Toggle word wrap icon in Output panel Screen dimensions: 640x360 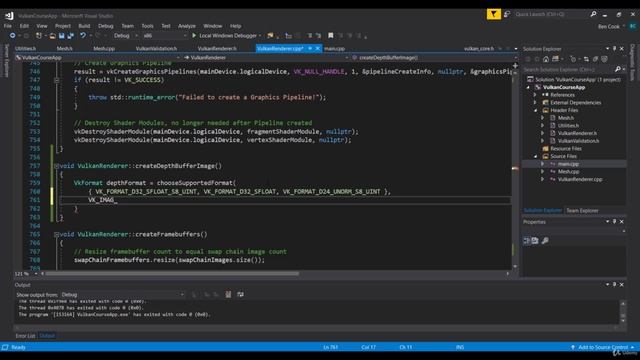[x=240, y=294]
